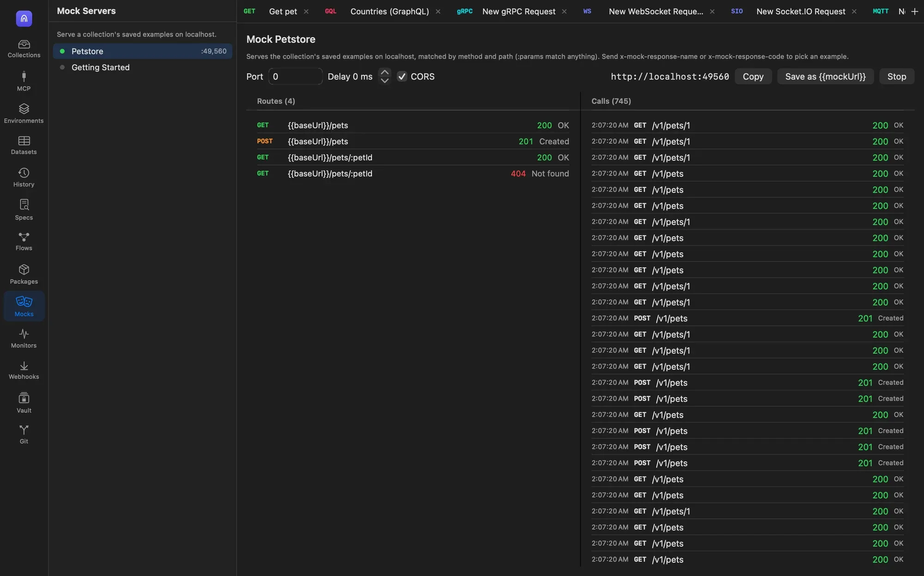Viewport: 924px width, 576px height.
Task: Click the http://localhost:49560 URL text
Action: pos(670,77)
